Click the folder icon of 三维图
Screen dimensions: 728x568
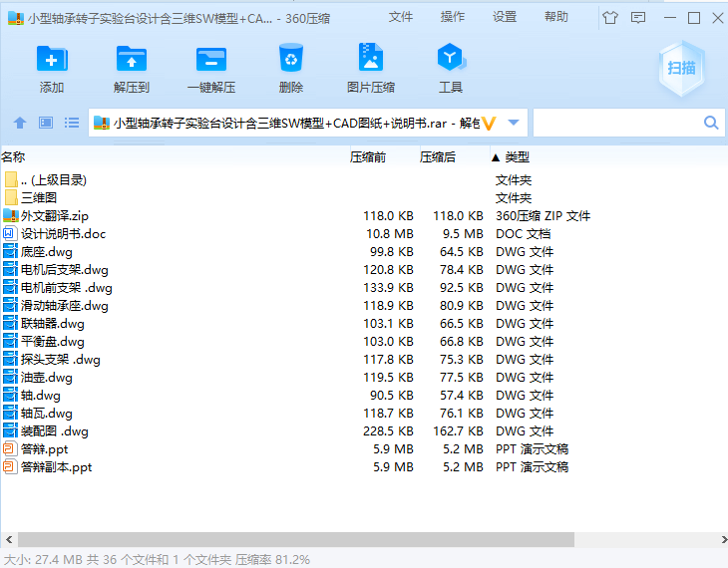tap(11, 197)
